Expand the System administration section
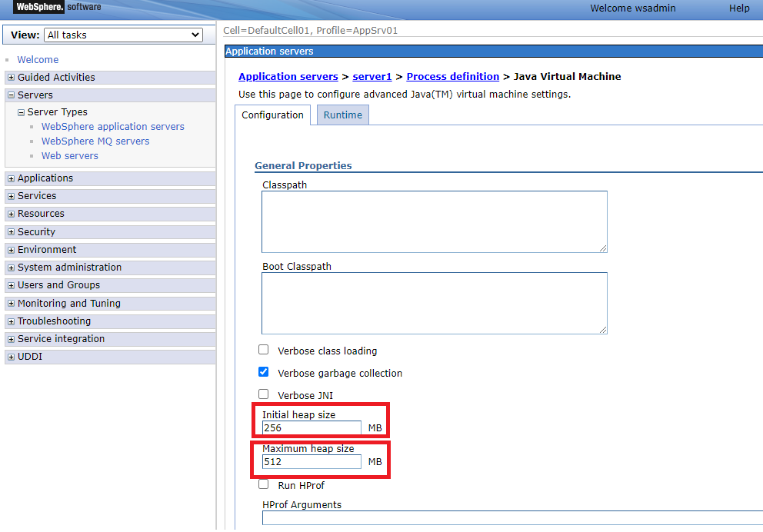The width and height of the screenshot is (763, 532). tap(12, 268)
